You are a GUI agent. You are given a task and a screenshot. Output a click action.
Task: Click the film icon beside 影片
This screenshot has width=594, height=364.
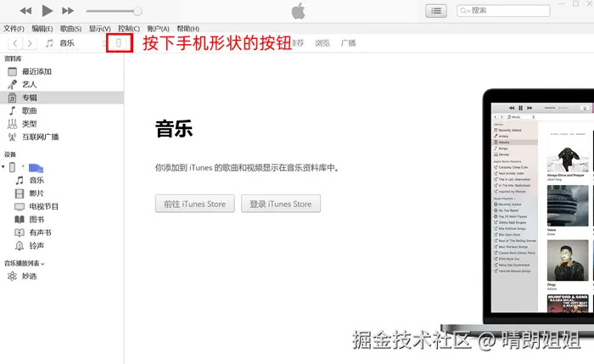20,193
